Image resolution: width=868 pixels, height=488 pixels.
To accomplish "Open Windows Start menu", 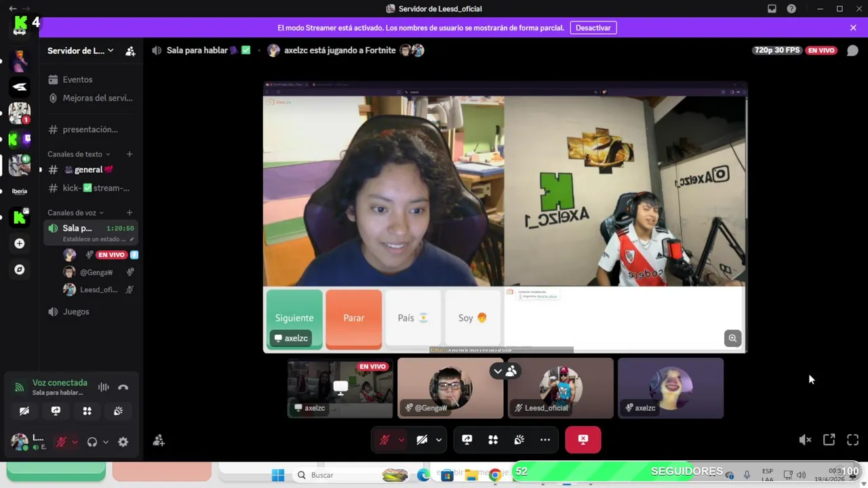I will pos(278,475).
